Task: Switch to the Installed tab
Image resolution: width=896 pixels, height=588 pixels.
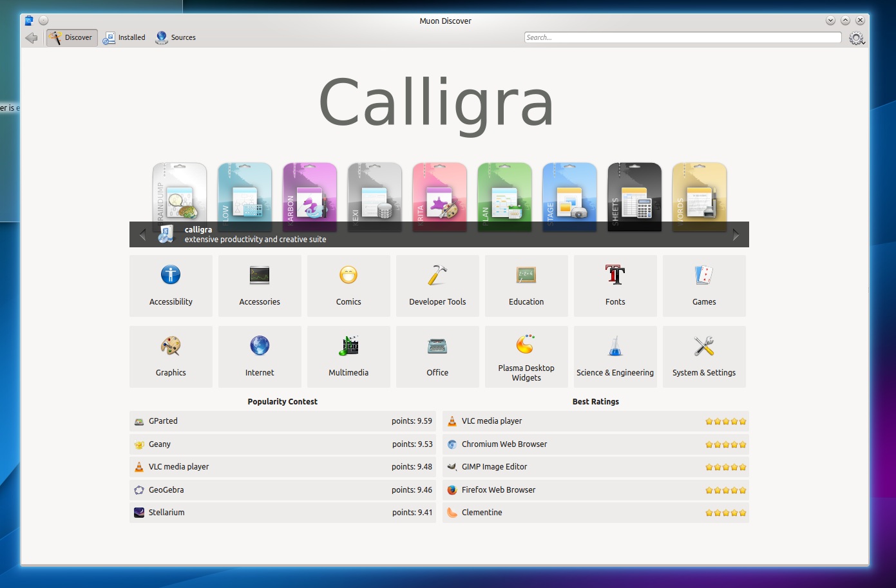Action: (x=124, y=38)
